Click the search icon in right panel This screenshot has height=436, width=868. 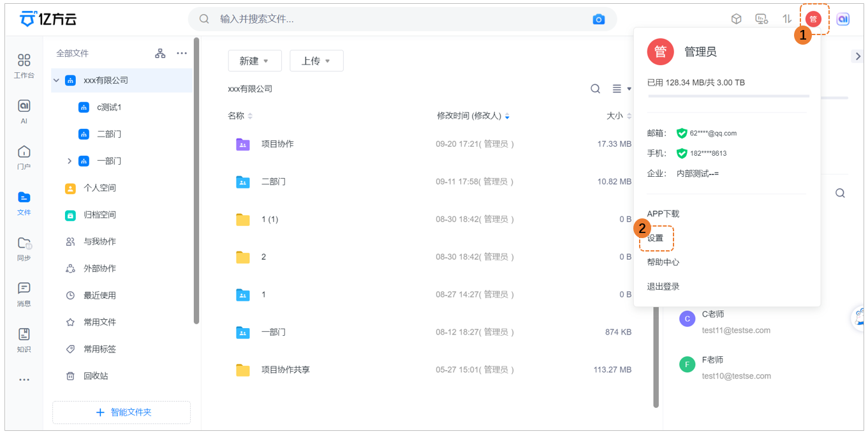(x=840, y=193)
